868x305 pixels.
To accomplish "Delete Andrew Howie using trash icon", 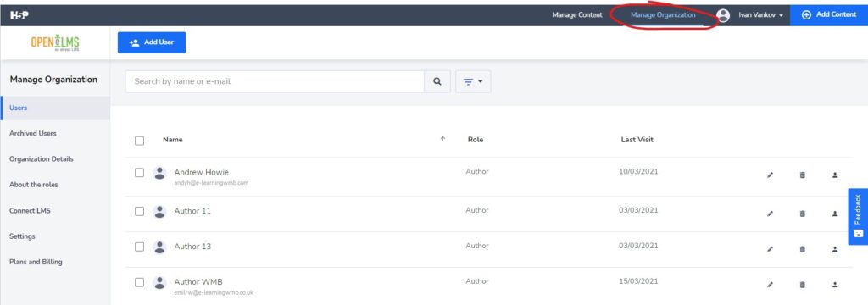I will pyautogui.click(x=802, y=175).
